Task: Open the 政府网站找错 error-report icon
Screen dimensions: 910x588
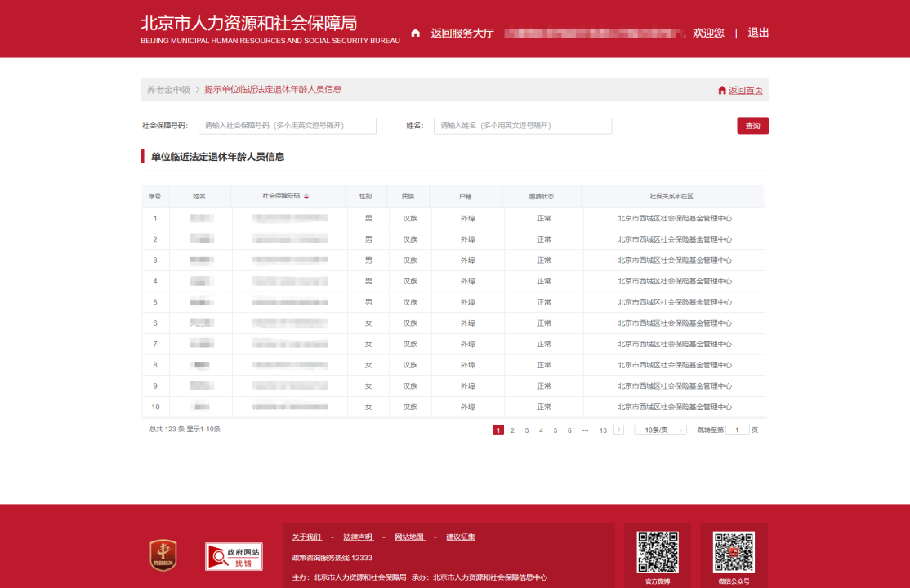Action: tap(234, 555)
